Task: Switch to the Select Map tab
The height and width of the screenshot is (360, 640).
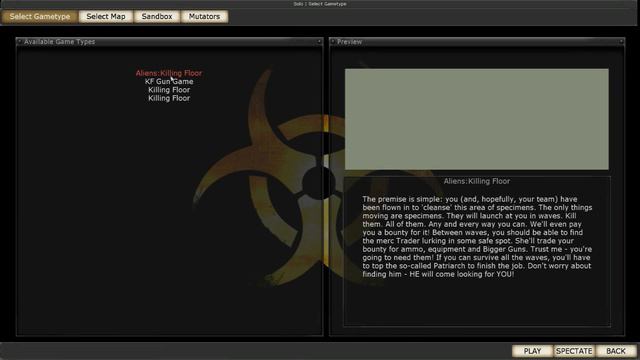Action: 106,17
